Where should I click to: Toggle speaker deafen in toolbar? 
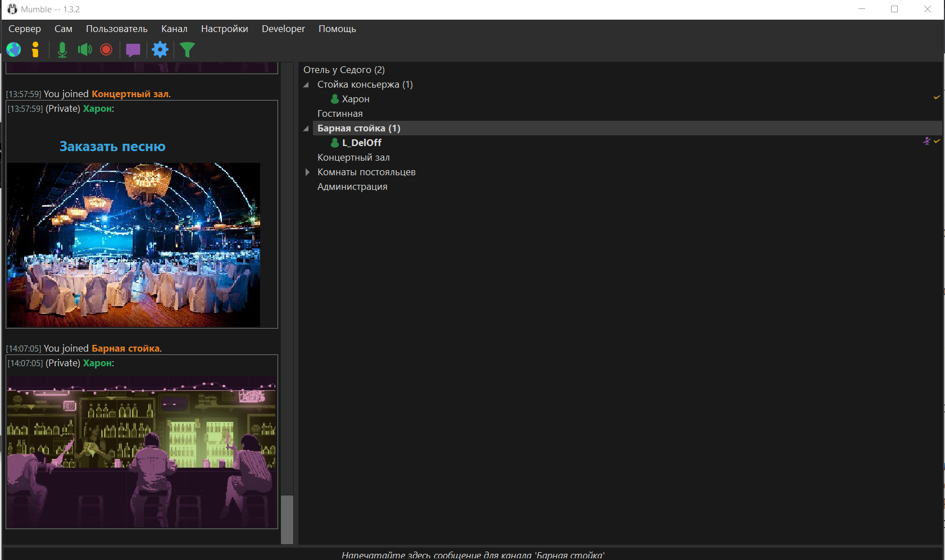tap(85, 50)
